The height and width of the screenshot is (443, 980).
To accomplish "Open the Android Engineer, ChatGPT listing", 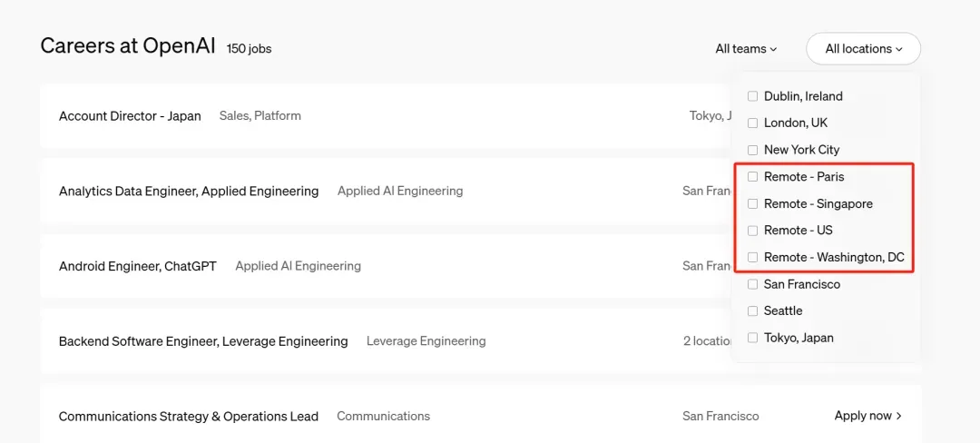I will point(138,267).
